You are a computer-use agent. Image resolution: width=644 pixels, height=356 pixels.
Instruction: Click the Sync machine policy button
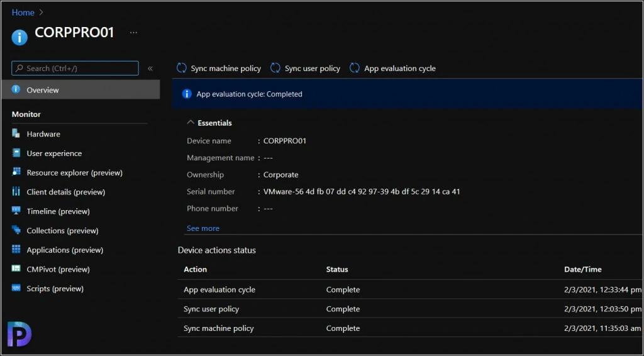point(219,68)
